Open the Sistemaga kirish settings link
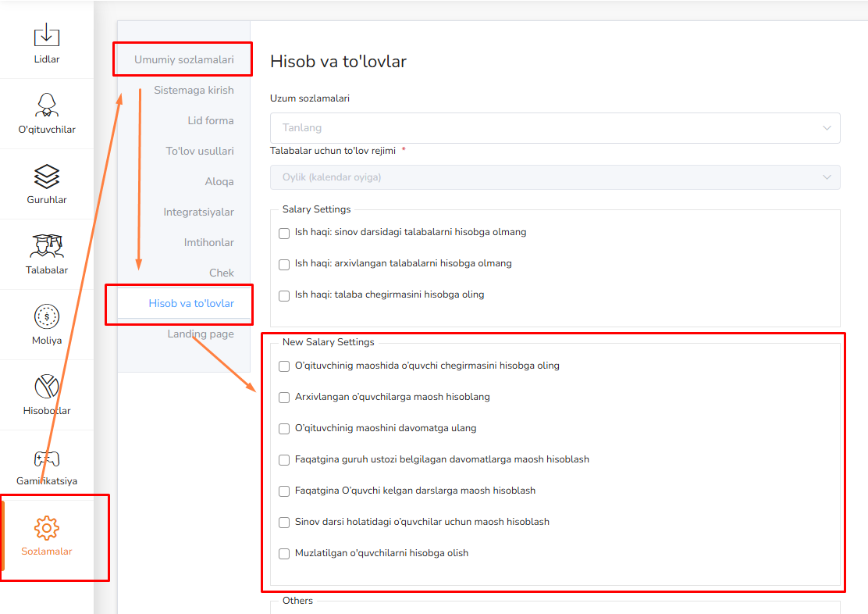This screenshot has height=614, width=868. [194, 90]
